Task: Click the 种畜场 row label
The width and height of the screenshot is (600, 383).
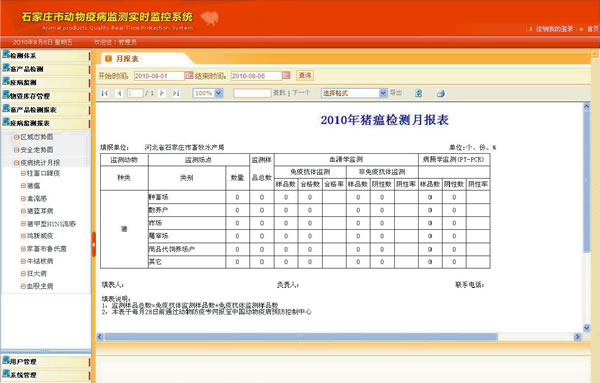Action: click(158, 197)
